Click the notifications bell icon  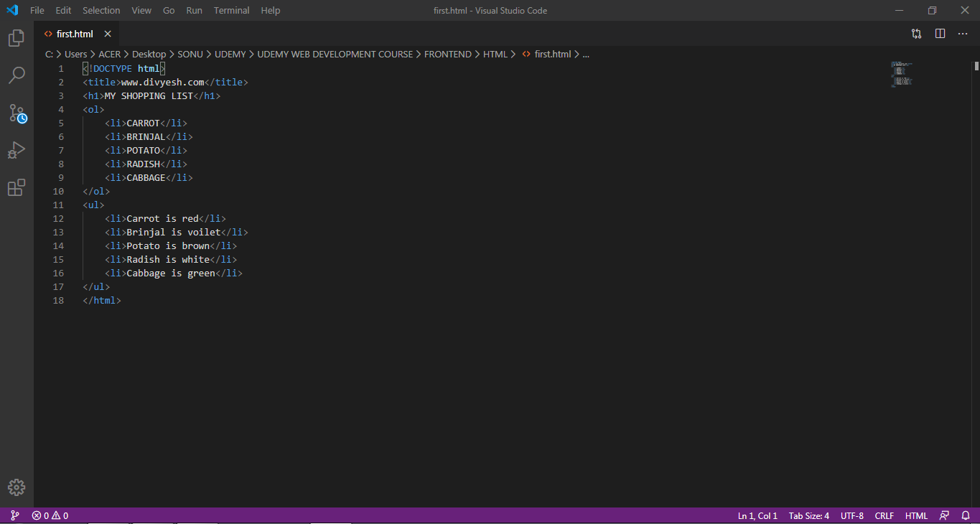(966, 515)
